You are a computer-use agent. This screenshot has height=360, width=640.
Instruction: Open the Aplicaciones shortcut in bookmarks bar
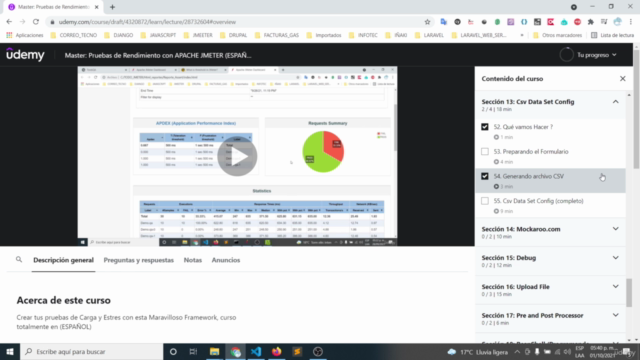[24, 35]
